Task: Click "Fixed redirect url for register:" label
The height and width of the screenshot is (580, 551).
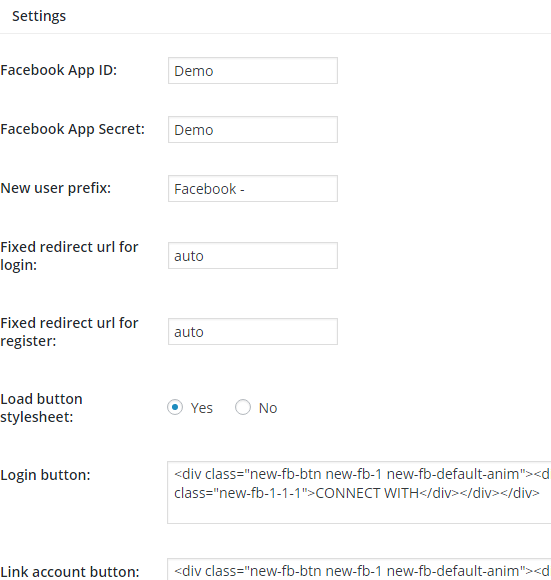Action: [69, 331]
